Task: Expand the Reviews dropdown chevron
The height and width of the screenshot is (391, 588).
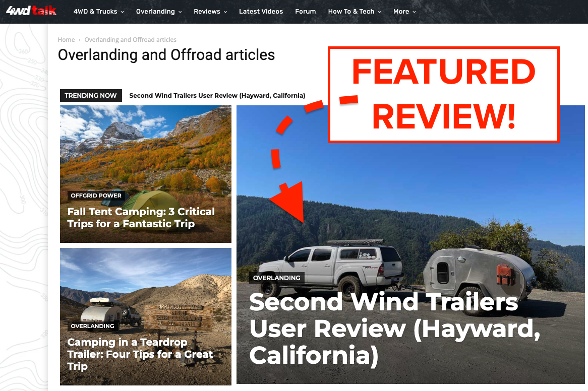Action: click(225, 12)
